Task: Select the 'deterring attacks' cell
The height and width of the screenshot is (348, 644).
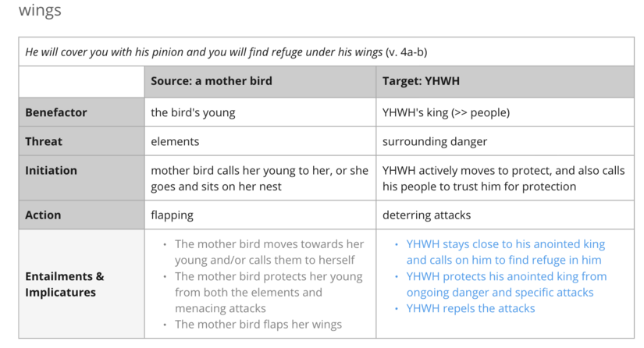Action: 426,215
